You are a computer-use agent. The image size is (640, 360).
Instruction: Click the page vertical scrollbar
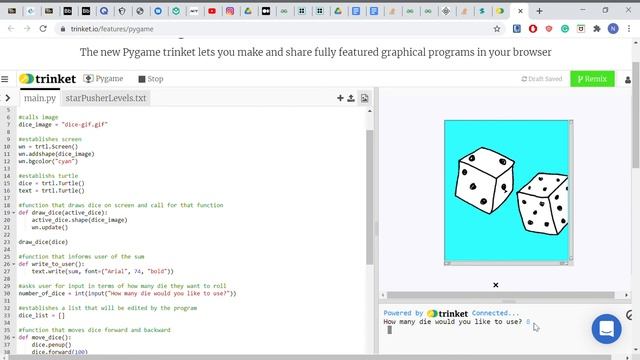point(636,114)
